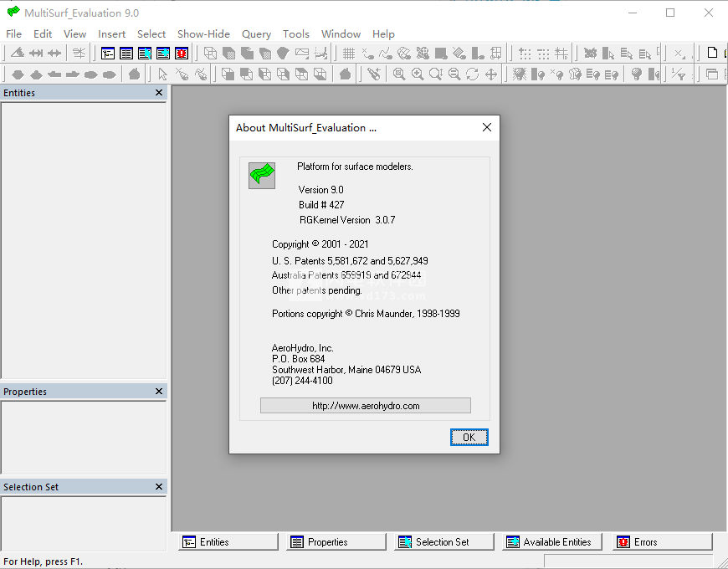The image size is (728, 569).
Task: Open the Errors toolbar icon with red symbol
Action: (182, 54)
